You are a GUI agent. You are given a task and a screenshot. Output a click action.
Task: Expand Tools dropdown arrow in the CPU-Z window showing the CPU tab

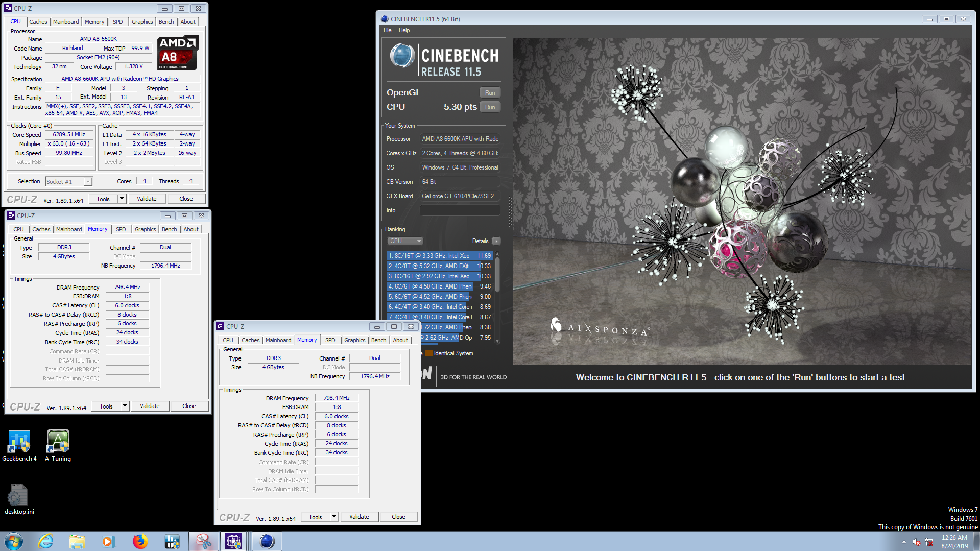tap(122, 199)
